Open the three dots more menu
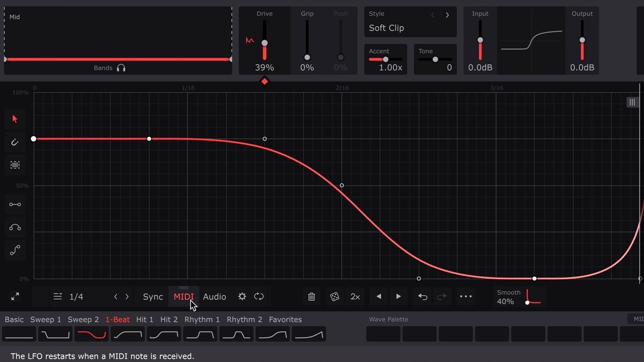 tap(465, 297)
